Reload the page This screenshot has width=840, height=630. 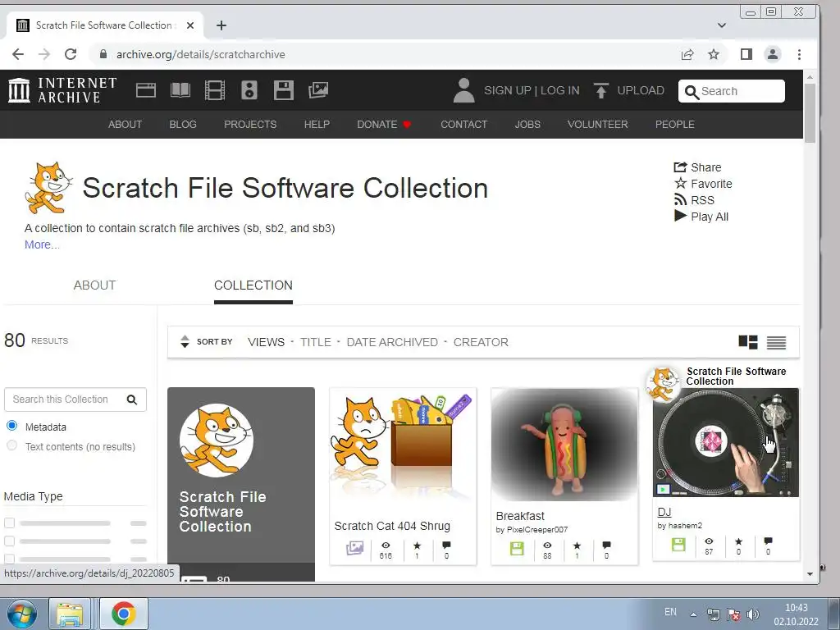[71, 54]
